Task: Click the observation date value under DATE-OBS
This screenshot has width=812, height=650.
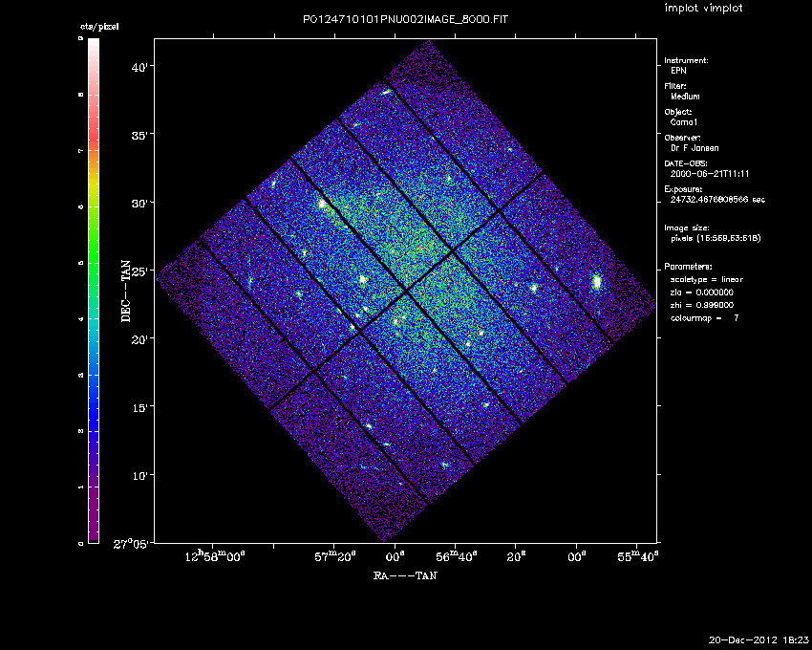Action: (x=710, y=174)
